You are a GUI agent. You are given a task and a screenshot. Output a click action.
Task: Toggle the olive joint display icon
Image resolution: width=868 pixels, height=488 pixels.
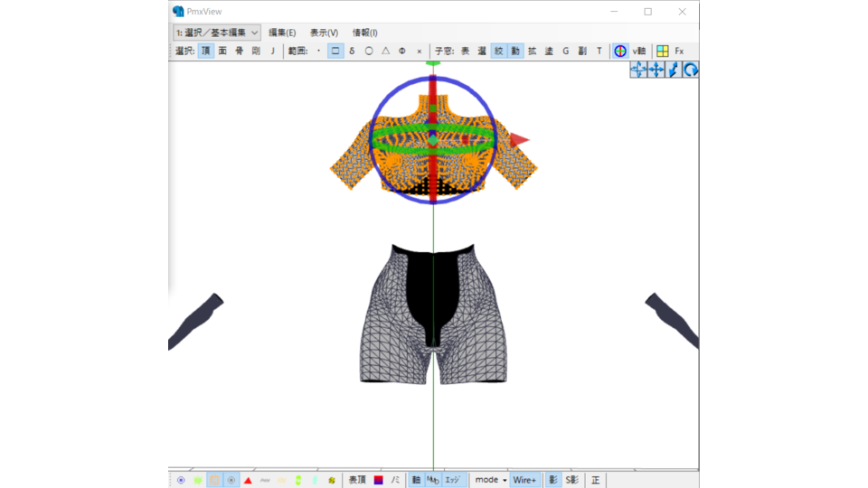332,480
